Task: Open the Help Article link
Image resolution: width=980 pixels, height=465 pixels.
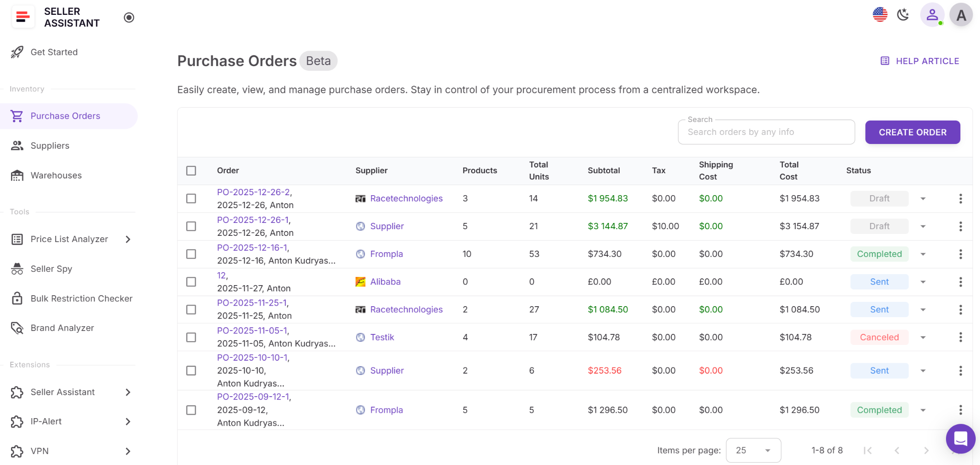Action: 920,61
